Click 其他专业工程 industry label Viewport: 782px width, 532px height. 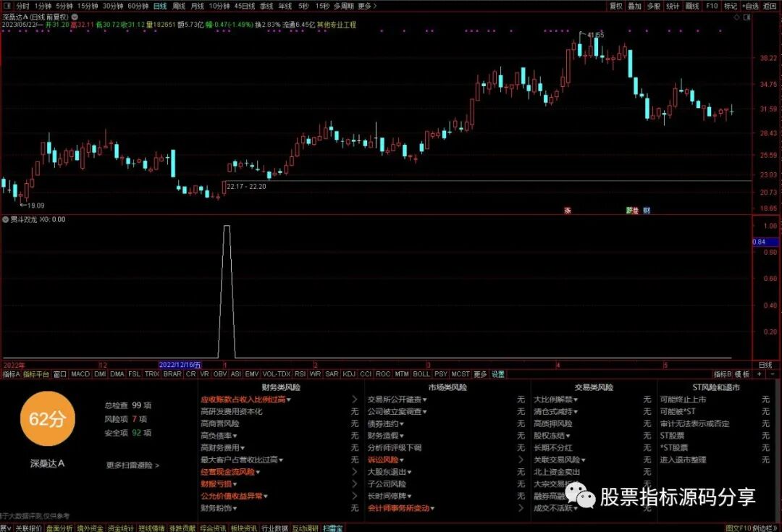pyautogui.click(x=337, y=25)
